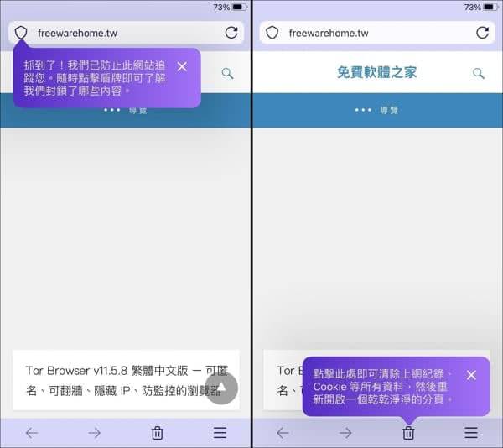503x448 pixels.
Task: Tap the 抓到了 tracking tooltip text
Action: (x=95, y=78)
